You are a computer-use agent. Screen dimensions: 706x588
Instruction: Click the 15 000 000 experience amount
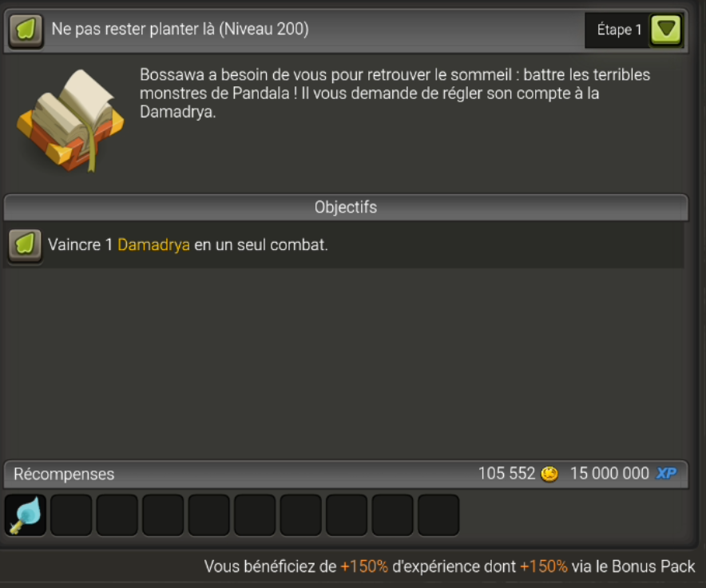click(609, 474)
